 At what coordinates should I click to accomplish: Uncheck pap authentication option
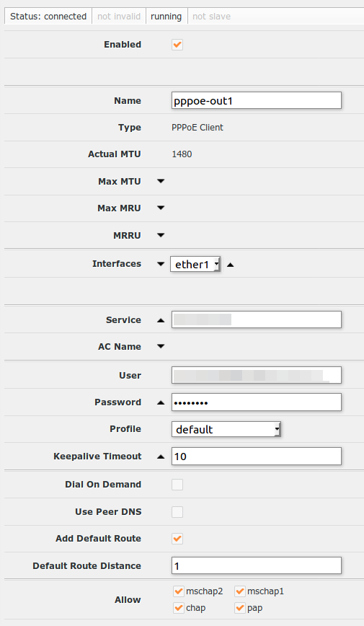(239, 608)
